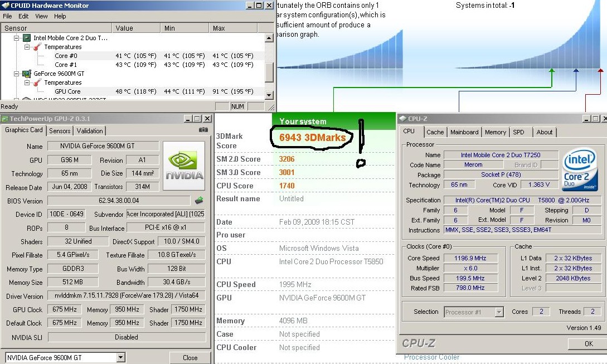Click the OK button in CPU-Z
The height and width of the screenshot is (364, 607).
[x=589, y=343]
